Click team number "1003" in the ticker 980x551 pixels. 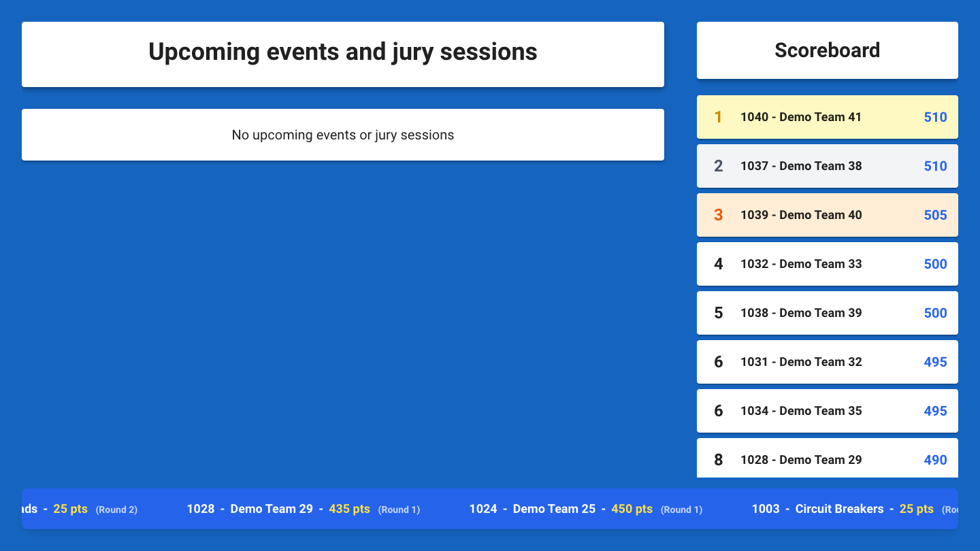pos(766,509)
